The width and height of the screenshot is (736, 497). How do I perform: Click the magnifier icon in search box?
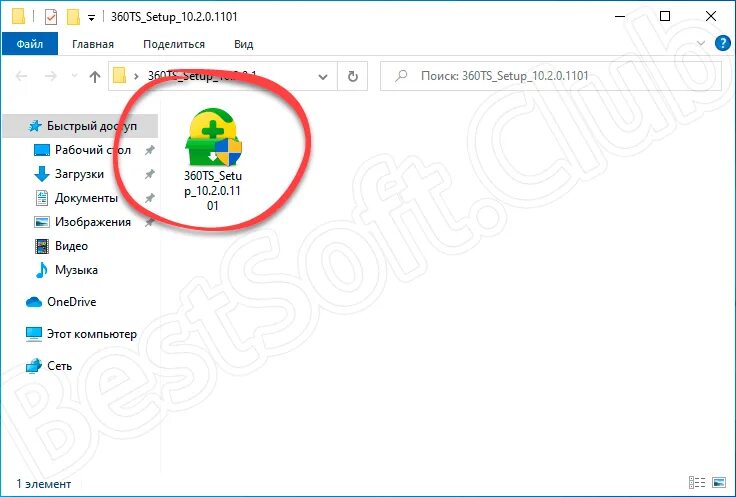[x=401, y=76]
